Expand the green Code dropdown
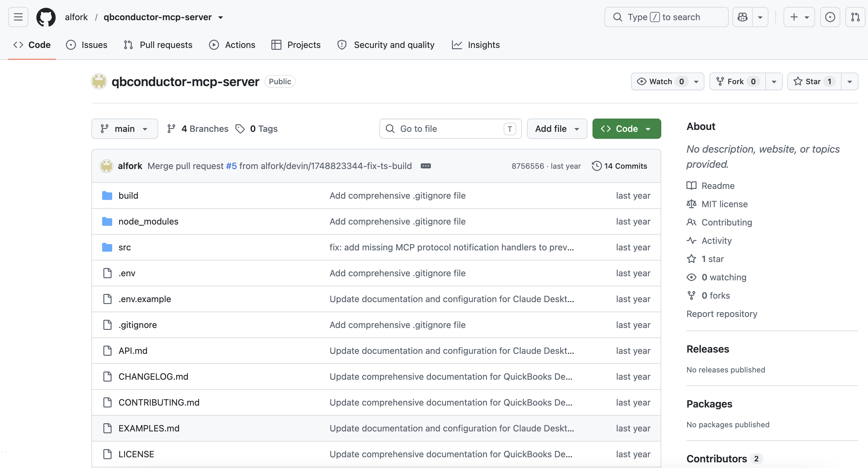 (626, 129)
